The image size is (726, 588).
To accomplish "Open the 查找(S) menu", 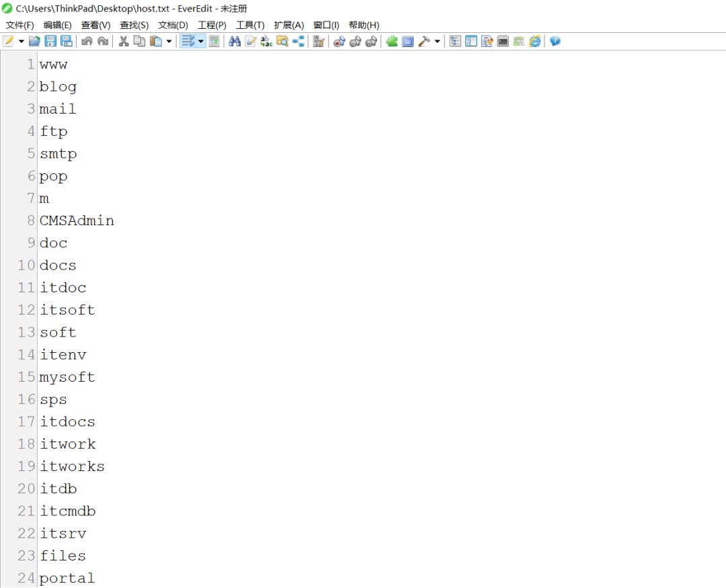I will click(134, 25).
